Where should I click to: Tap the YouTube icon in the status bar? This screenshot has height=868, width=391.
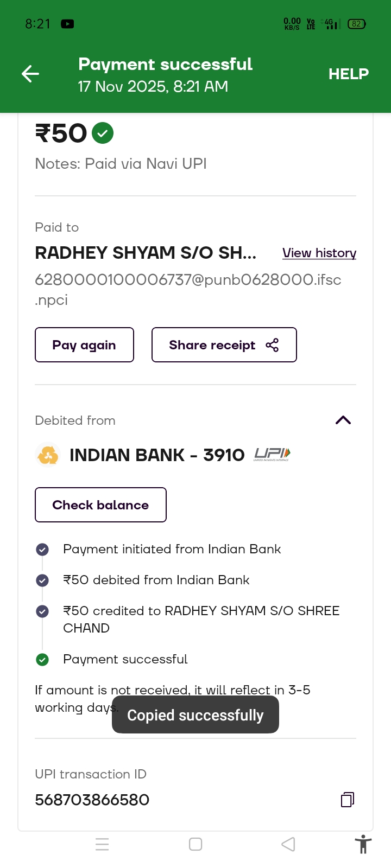tap(67, 24)
